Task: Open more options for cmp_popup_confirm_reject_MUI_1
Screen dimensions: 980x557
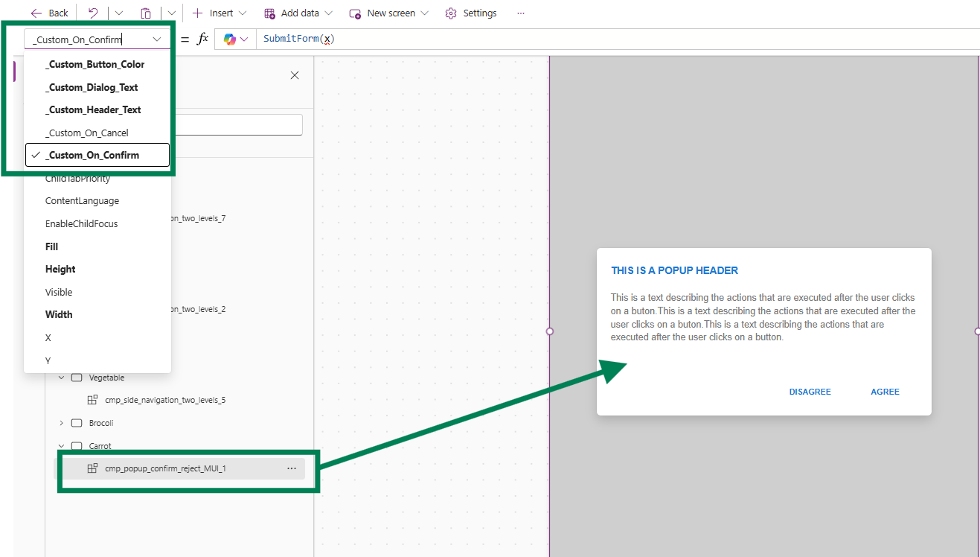Action: tap(292, 468)
